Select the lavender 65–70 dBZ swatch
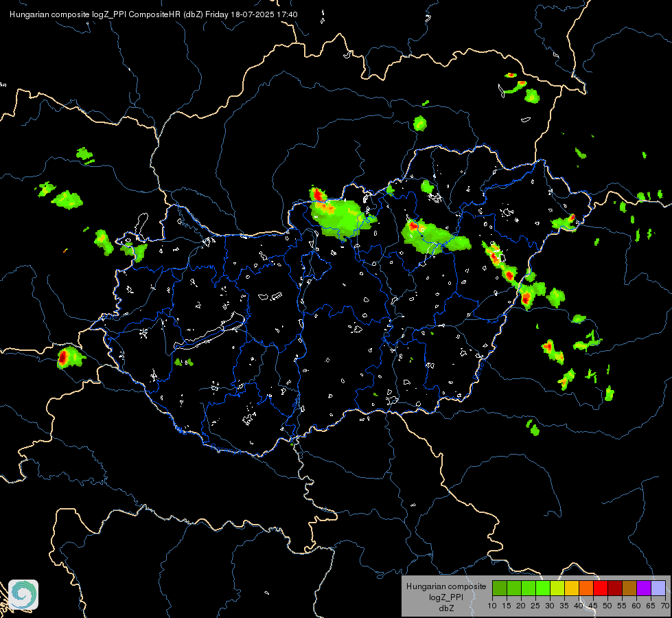Viewport: 672px width, 618px height. 658,588
